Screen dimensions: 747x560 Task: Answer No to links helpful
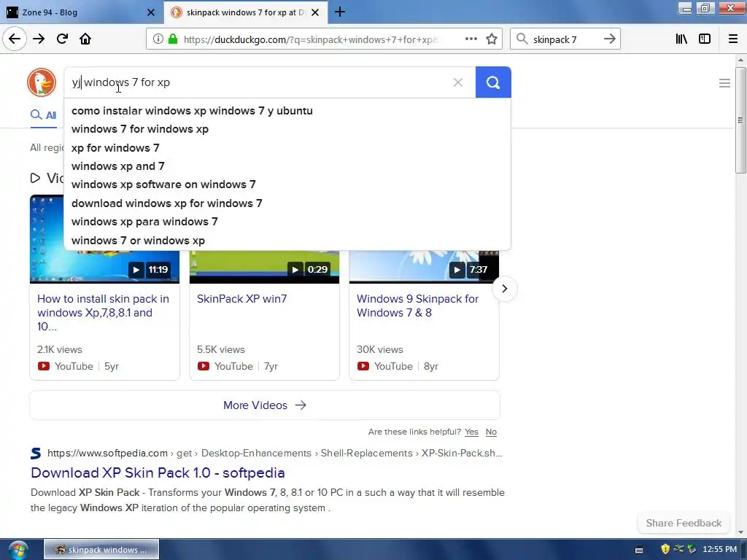tap(491, 432)
